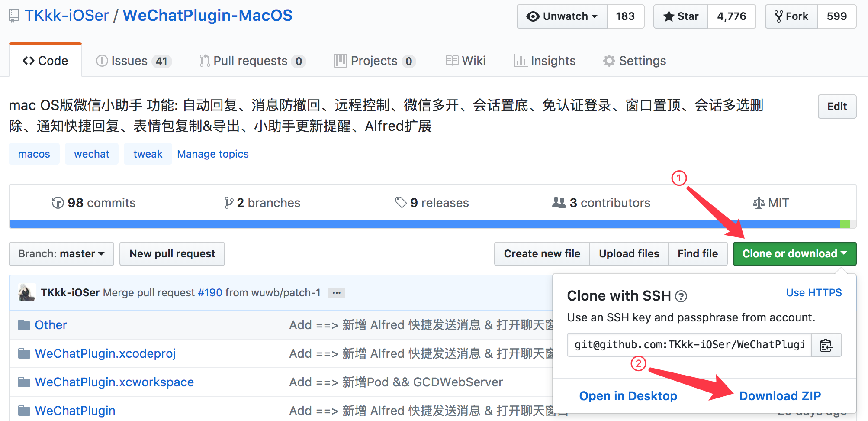Expand the commit message ellipsis button
The height and width of the screenshot is (421, 868).
337,293
